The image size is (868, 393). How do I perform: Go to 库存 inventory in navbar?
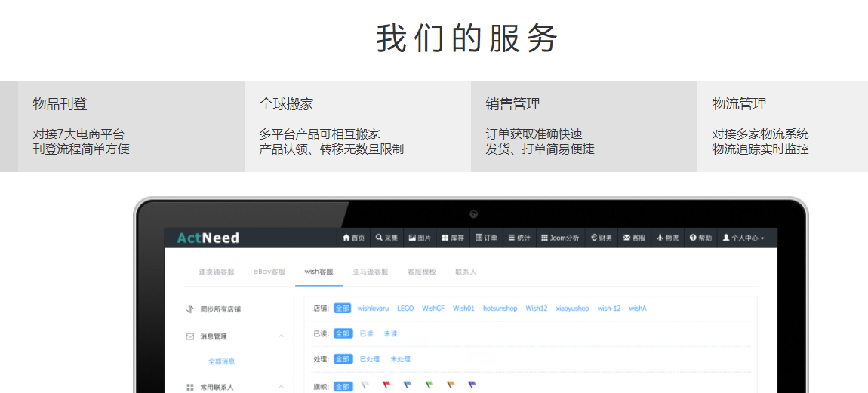pyautogui.click(x=453, y=238)
